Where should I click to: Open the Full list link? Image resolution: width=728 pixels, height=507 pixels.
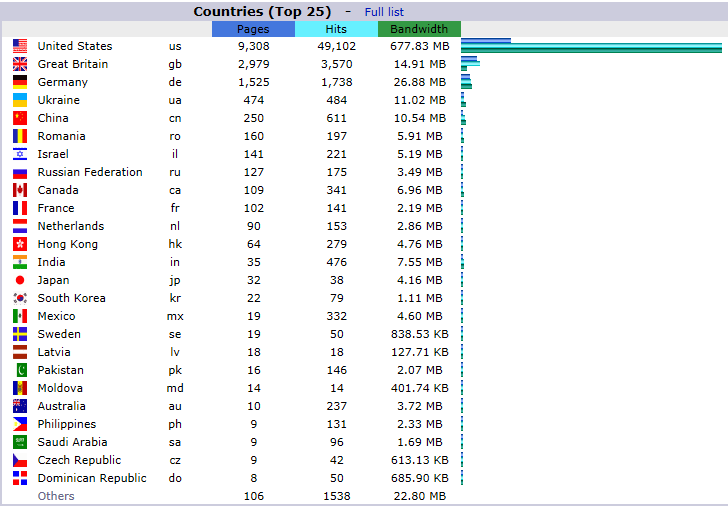(384, 12)
